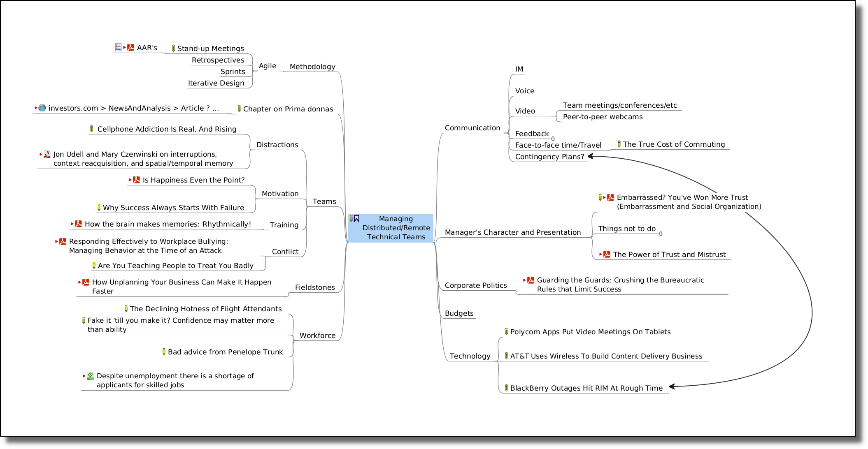
Task: Click PDF icon beside Guarding the Guards
Action: [531, 280]
